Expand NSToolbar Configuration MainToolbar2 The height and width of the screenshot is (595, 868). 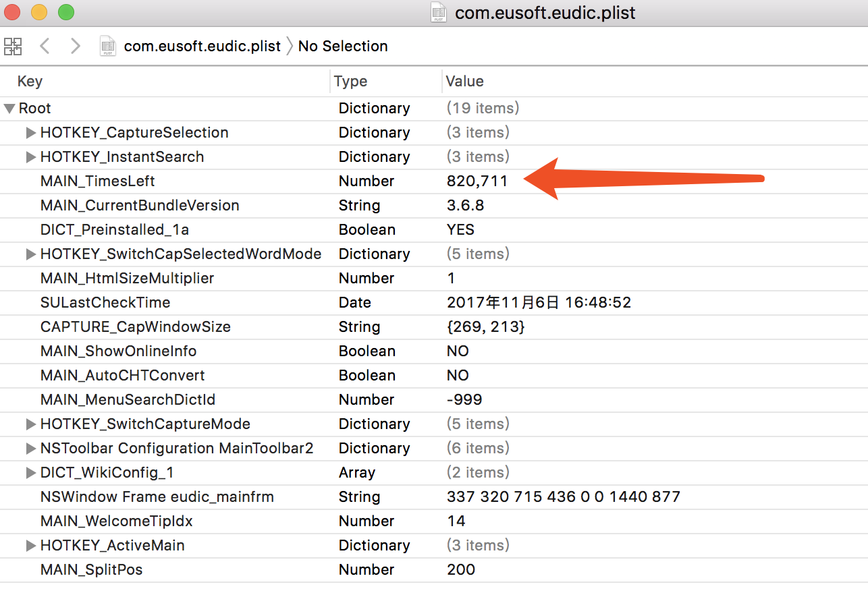(x=30, y=449)
